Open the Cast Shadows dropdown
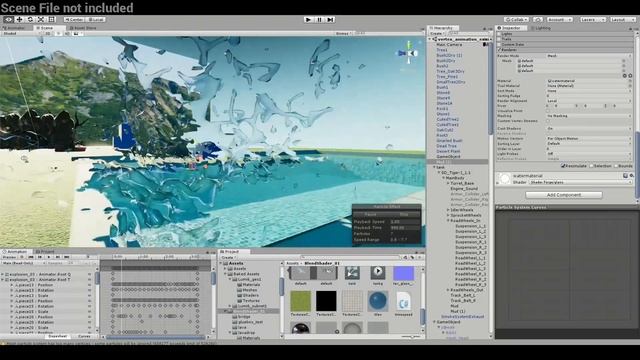The width and height of the screenshot is (640, 360). point(589,128)
